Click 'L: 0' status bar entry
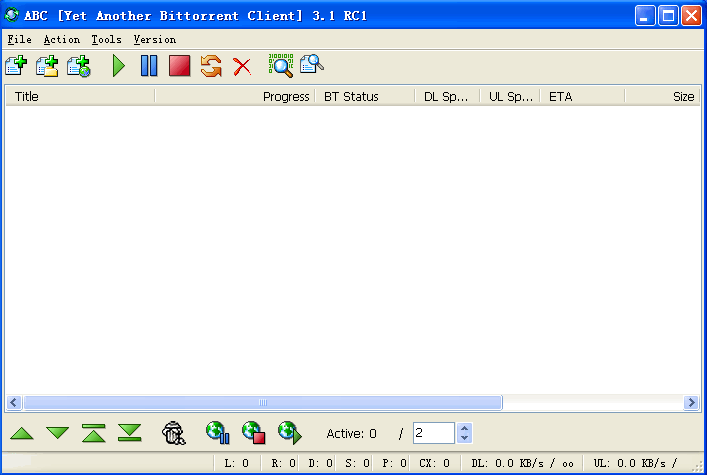 tap(237, 463)
